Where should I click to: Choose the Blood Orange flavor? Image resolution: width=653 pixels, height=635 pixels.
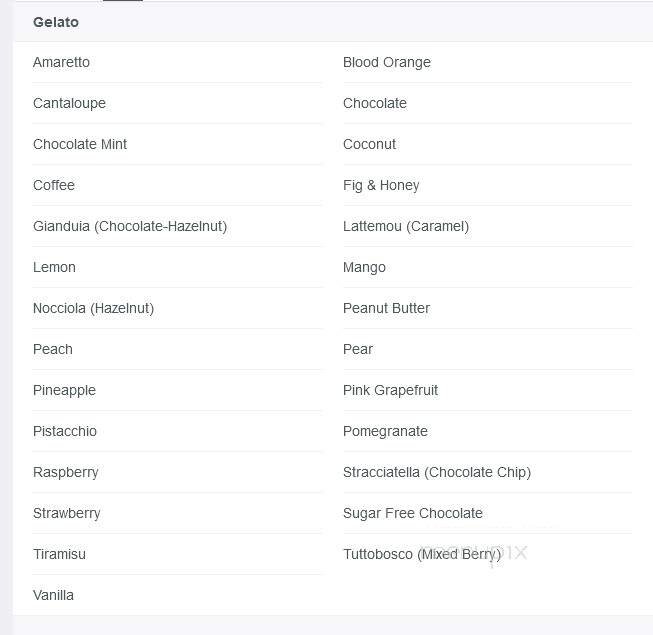(387, 62)
